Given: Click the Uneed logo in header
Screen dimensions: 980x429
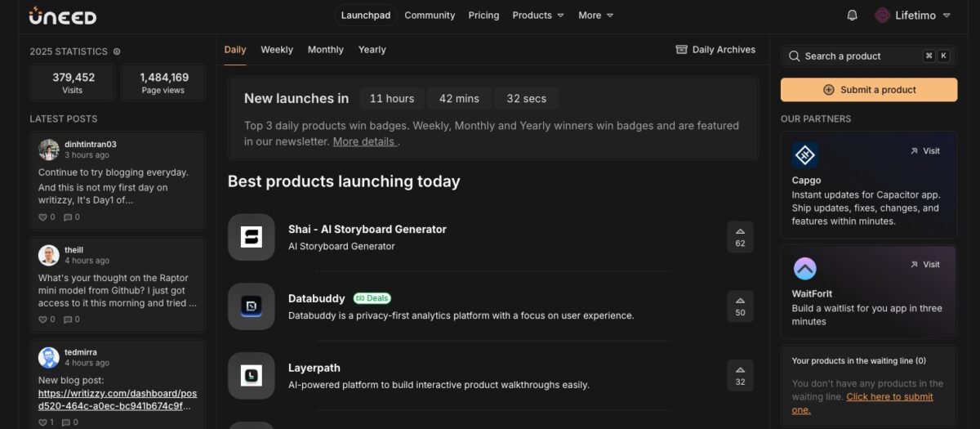Looking at the screenshot, I should 63,16.
